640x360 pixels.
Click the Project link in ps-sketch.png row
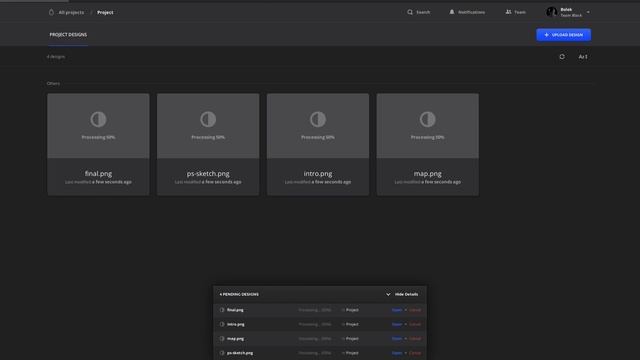[352, 353]
